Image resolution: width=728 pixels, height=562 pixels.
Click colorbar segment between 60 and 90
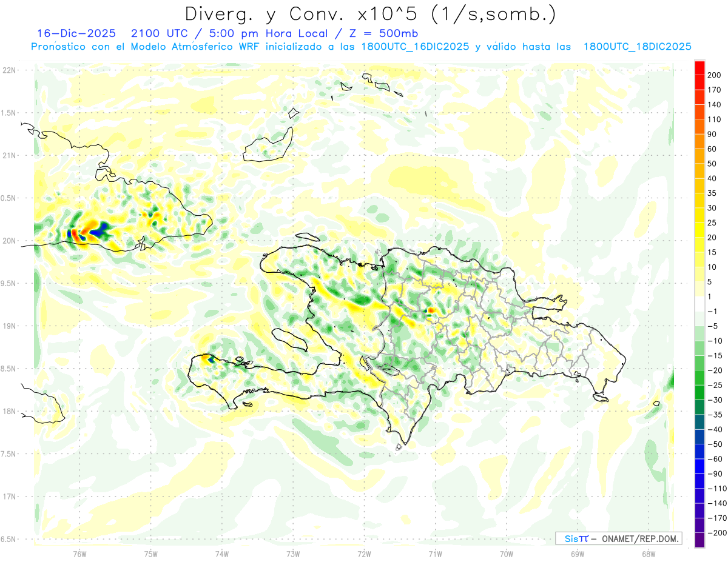tap(699, 142)
